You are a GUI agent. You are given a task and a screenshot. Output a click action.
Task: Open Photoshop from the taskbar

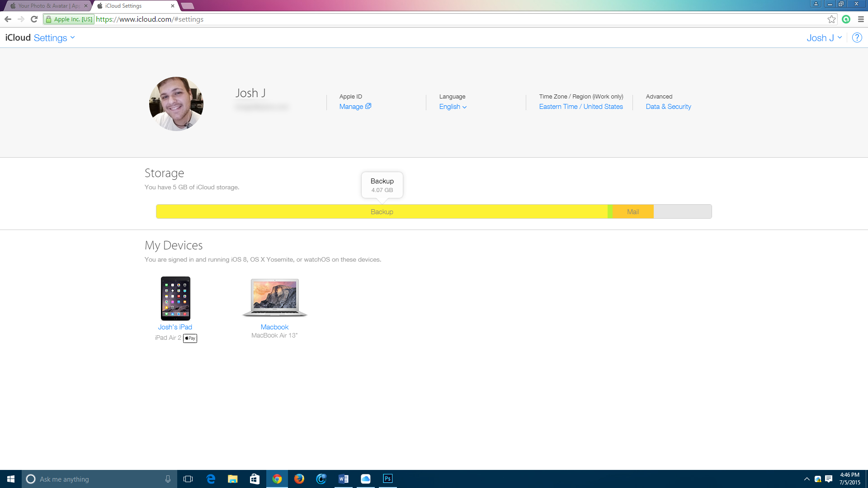[388, 479]
